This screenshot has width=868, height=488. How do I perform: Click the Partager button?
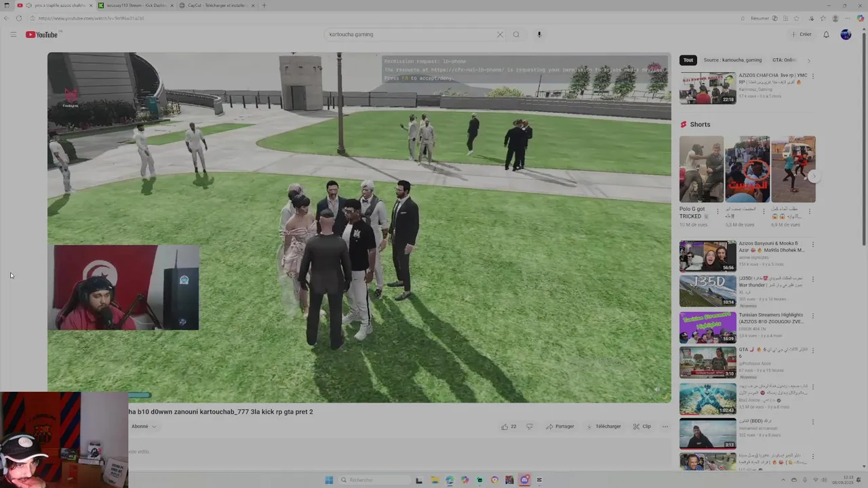560,426
